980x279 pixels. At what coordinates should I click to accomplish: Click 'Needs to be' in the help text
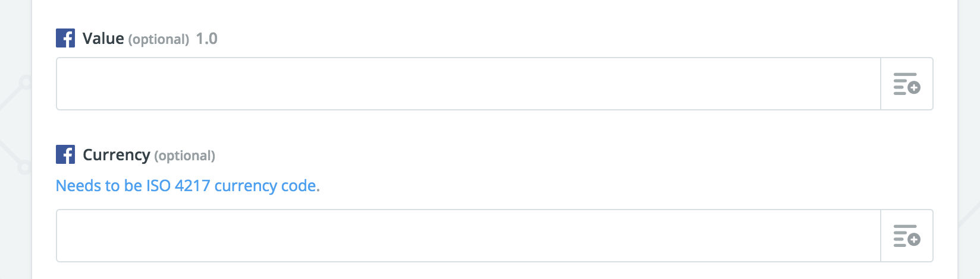pyautogui.click(x=99, y=186)
